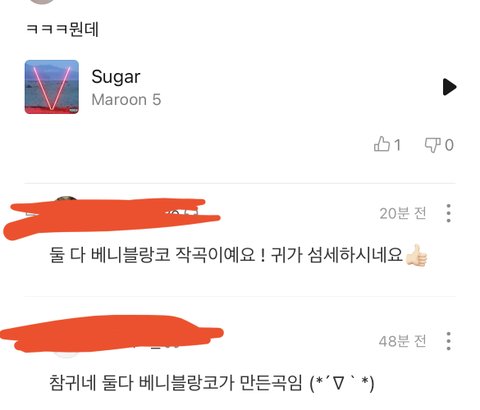Open the Sugar album cover thumbnail
Viewport: 480px width, 410px height.
click(x=52, y=87)
